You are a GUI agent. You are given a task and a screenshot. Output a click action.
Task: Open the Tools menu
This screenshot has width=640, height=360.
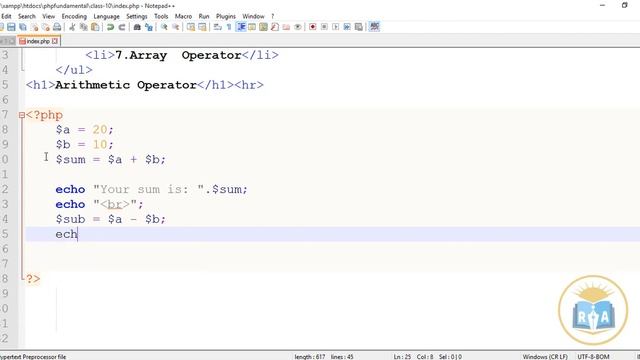[x=161, y=16]
